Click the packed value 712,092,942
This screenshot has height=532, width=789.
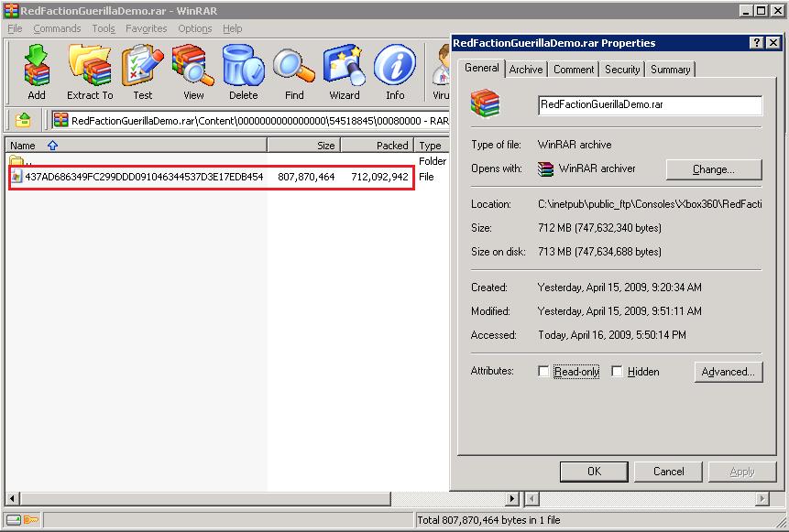click(379, 177)
